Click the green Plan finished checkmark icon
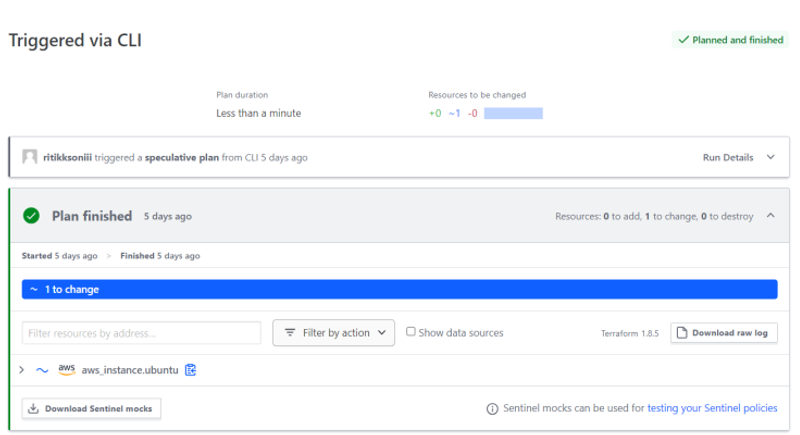Screen dimensions: 800x435 31,216
